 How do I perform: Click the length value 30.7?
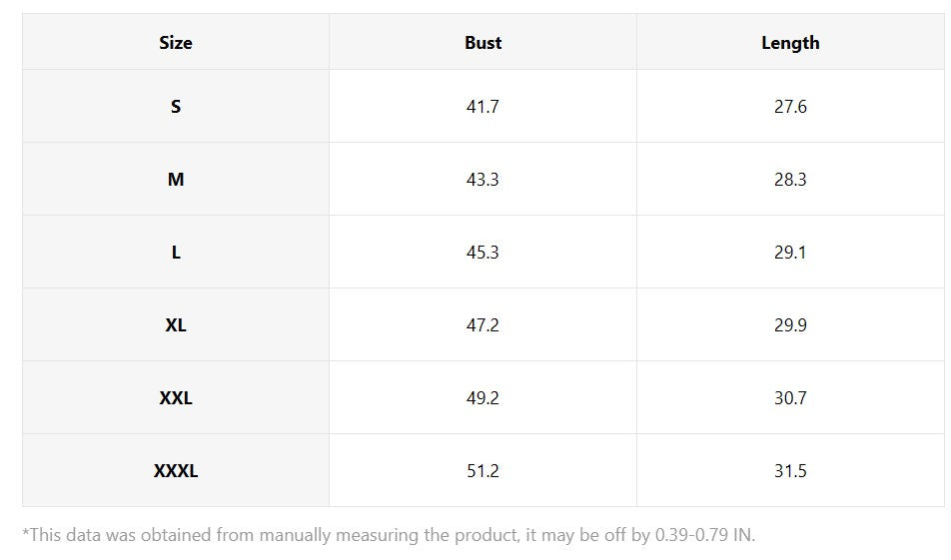click(790, 397)
